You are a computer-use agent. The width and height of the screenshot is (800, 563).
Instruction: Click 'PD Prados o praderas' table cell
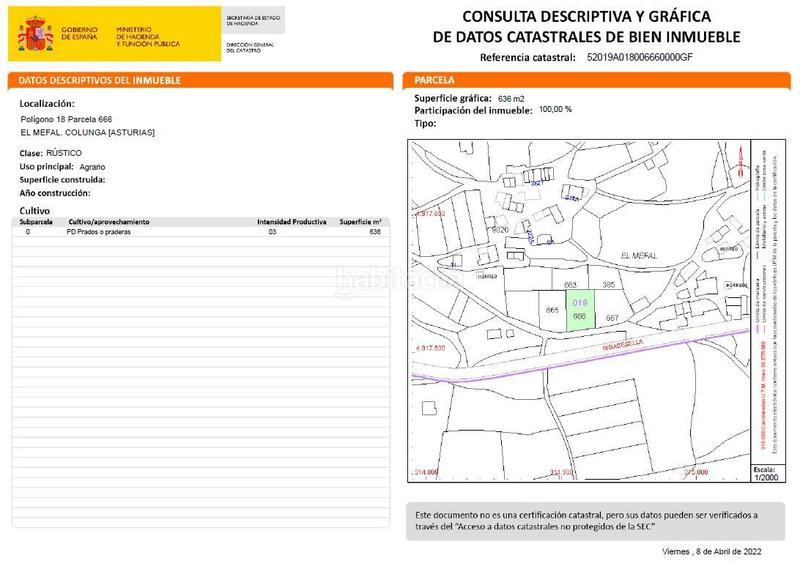[x=98, y=232]
